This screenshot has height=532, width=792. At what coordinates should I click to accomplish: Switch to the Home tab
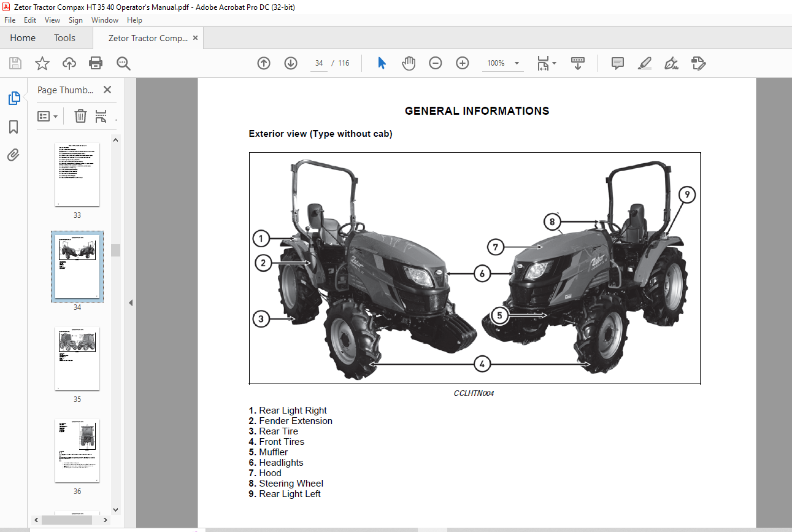point(23,38)
